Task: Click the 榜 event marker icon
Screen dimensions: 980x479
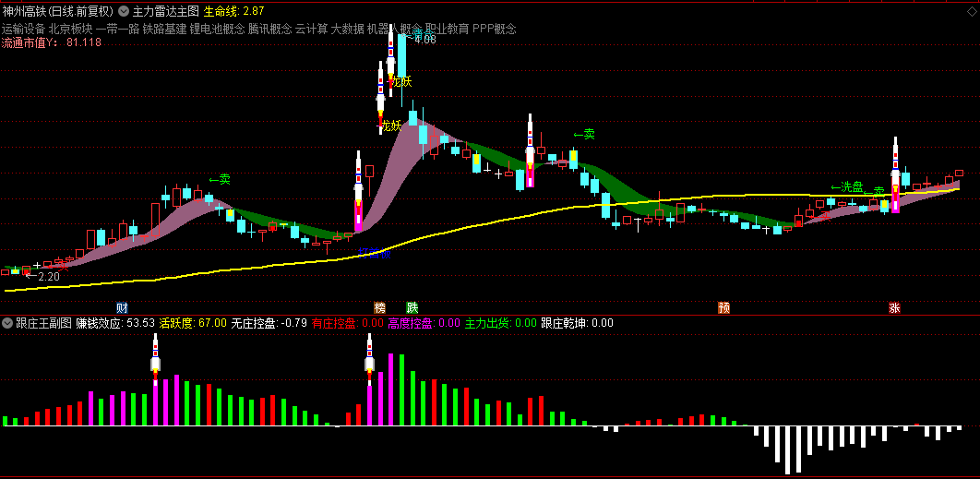Action: (x=380, y=307)
